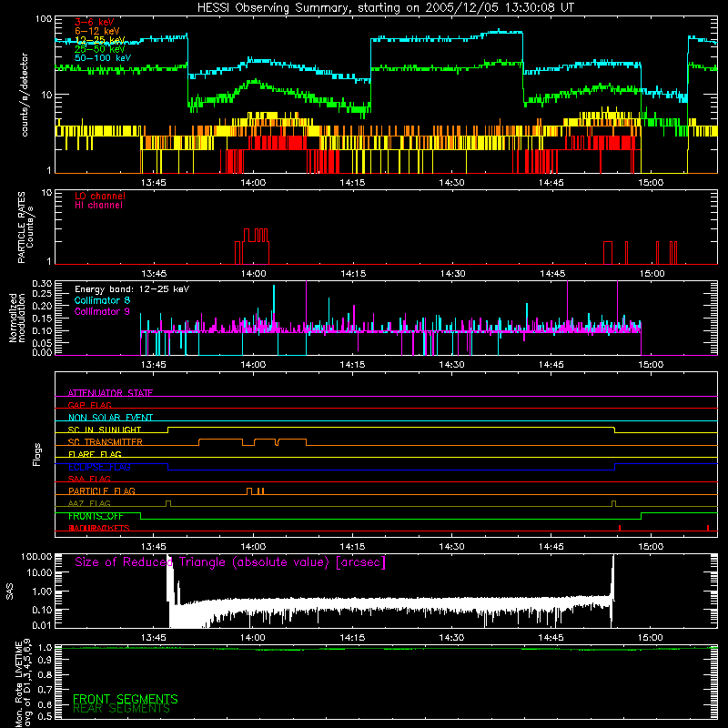Click the SAA_FLAG label
This screenshot has height=728, width=728.
(x=89, y=479)
